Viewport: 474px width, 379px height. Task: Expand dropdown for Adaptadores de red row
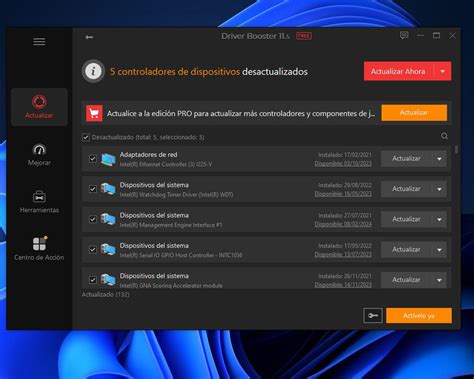pos(439,159)
